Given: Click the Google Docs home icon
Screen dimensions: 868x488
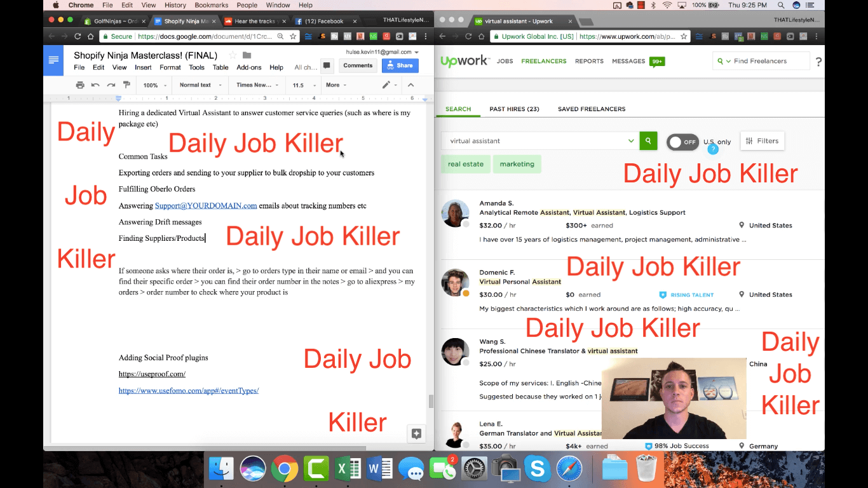Looking at the screenshot, I should click(53, 60).
